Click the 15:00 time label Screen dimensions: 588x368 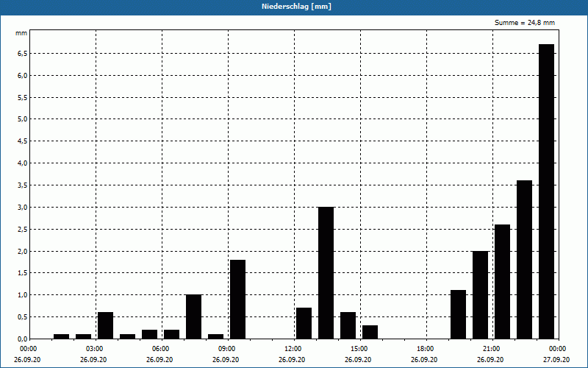pos(359,349)
